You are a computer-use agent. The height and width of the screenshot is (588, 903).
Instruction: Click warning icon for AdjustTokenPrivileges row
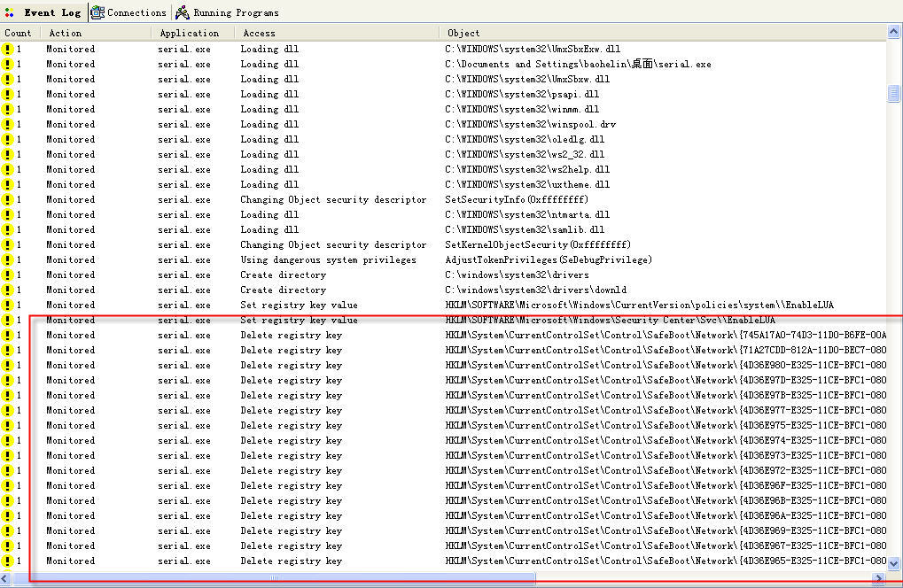tap(7, 259)
